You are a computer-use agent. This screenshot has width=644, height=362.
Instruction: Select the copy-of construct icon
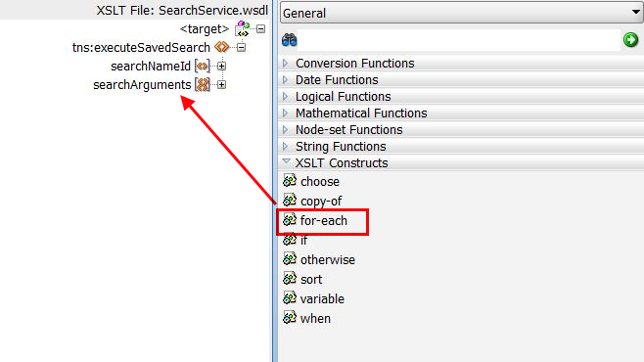point(290,200)
